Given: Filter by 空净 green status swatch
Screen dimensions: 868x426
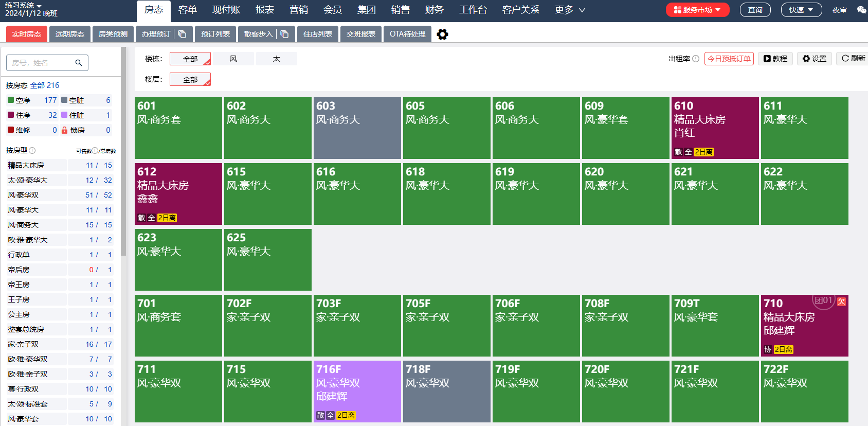Looking at the screenshot, I should [x=11, y=100].
